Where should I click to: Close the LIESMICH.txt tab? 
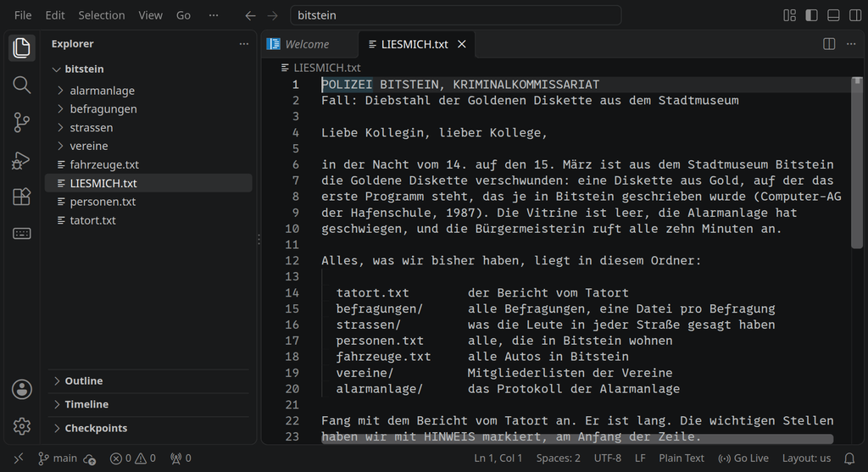pos(462,44)
